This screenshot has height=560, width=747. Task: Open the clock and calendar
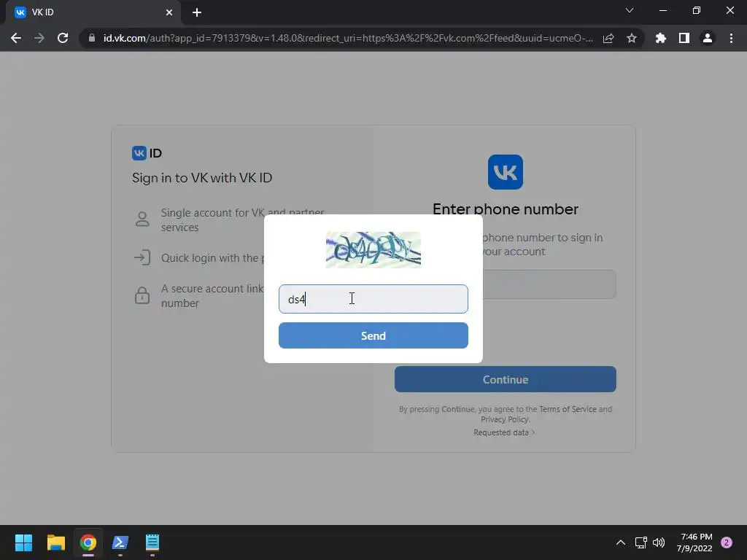pos(694,542)
